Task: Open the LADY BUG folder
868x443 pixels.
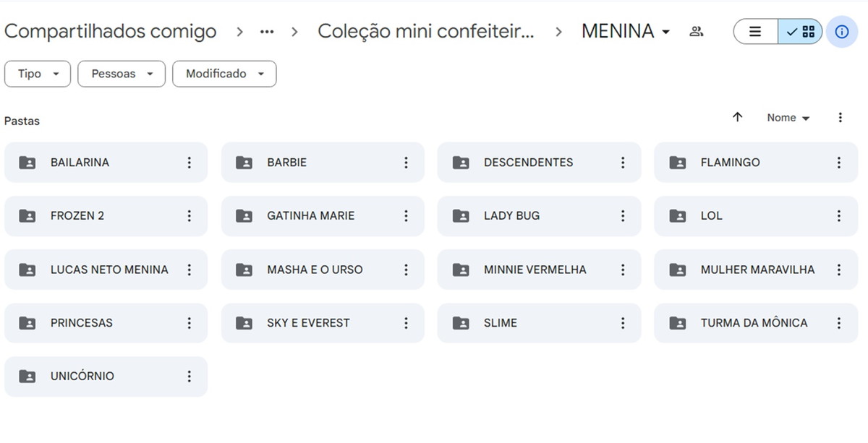Action: click(x=539, y=216)
